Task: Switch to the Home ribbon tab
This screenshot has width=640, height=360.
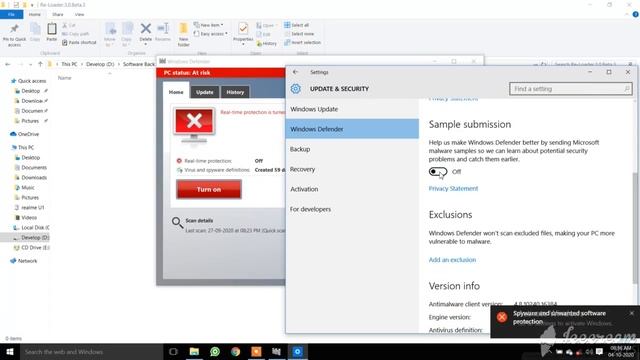Action: tap(35, 14)
